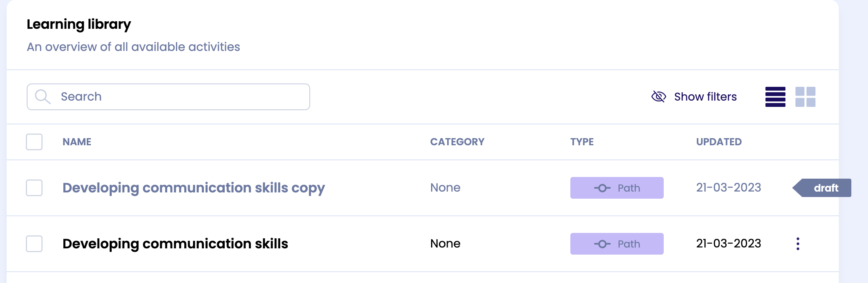
Task: Click the crossed-eye filters icon
Action: click(658, 97)
